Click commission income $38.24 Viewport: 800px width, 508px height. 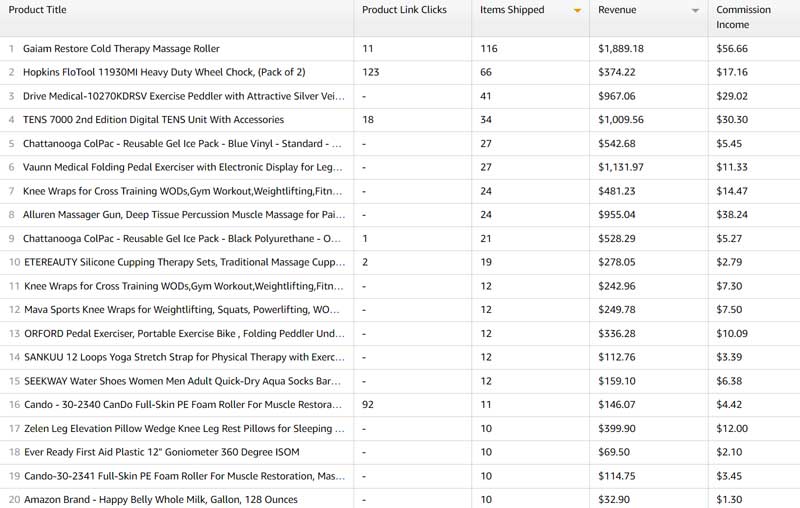[732, 214]
